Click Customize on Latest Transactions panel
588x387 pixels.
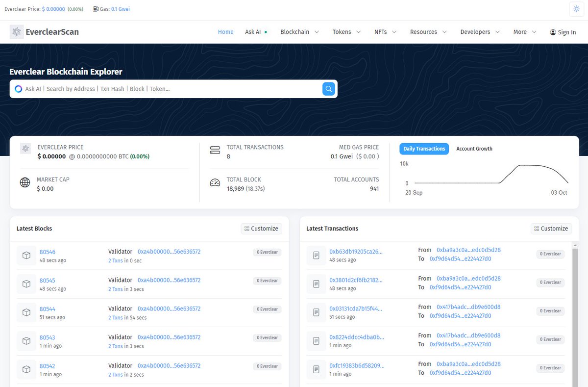[x=551, y=228]
